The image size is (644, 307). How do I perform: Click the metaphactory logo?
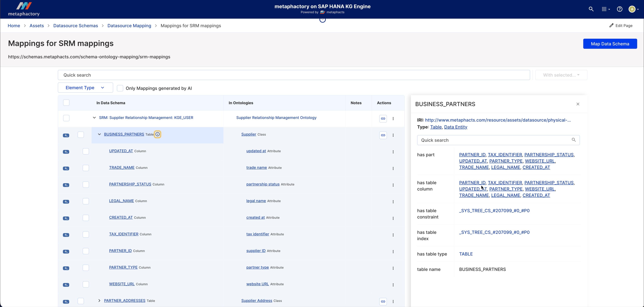point(24,9)
